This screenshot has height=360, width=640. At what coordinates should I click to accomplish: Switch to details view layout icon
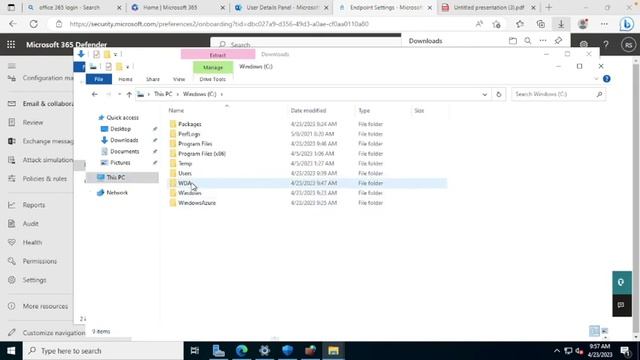pos(594,331)
